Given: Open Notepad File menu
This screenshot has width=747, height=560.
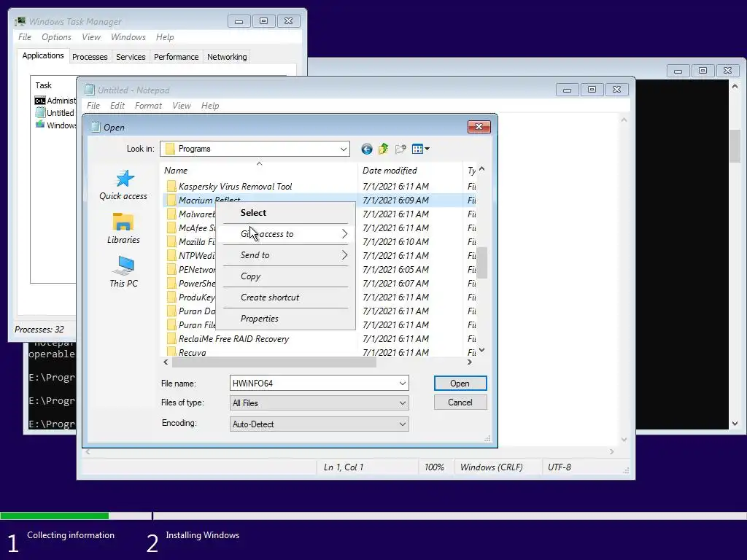Looking at the screenshot, I should [93, 106].
